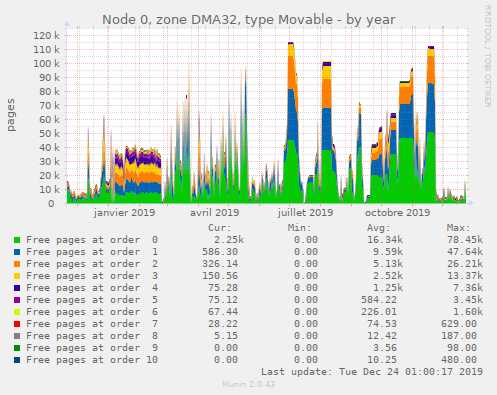Click the 'Free pages at order 6' label

pyautogui.click(x=92, y=312)
